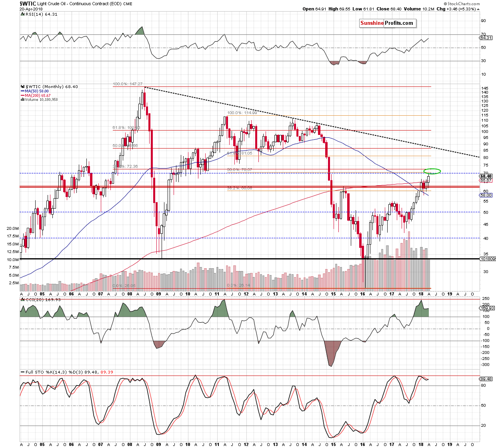The height and width of the screenshot is (448, 496).
Task: Click the blue MA(50) legend line marker
Action: click(x=22, y=91)
